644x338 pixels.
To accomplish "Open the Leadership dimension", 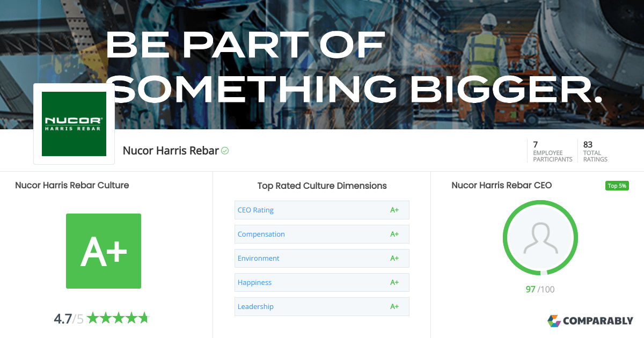I will (255, 306).
